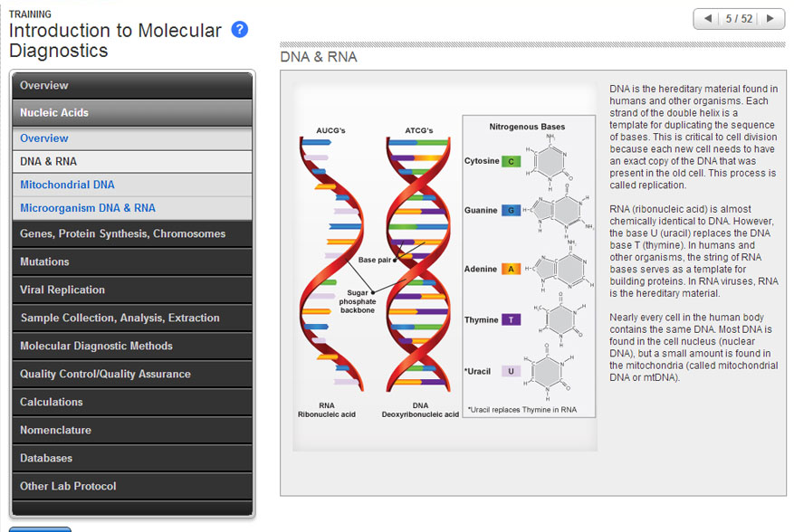Collapse the Nucleic Acids section

point(131,112)
